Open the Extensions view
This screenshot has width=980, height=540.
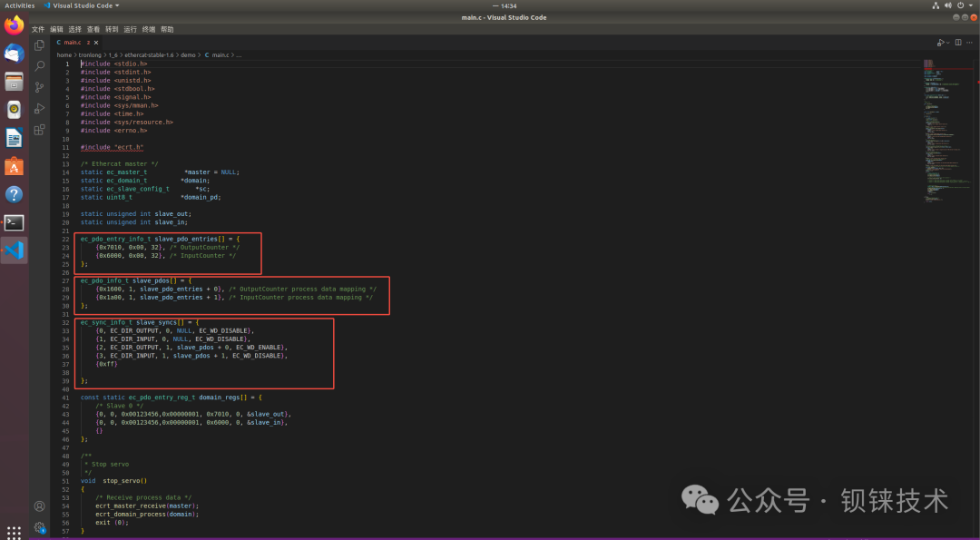(x=39, y=130)
